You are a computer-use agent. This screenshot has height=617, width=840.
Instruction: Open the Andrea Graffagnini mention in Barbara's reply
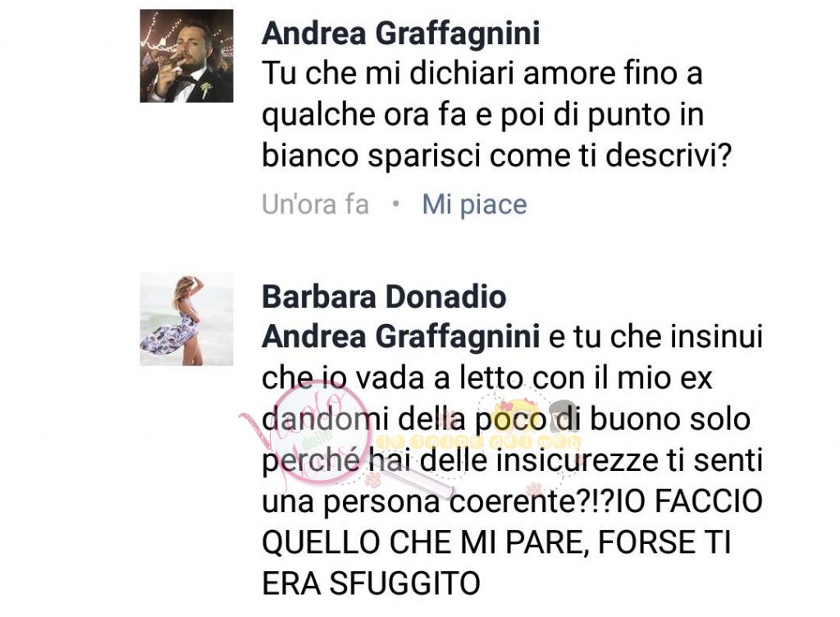tap(400, 337)
